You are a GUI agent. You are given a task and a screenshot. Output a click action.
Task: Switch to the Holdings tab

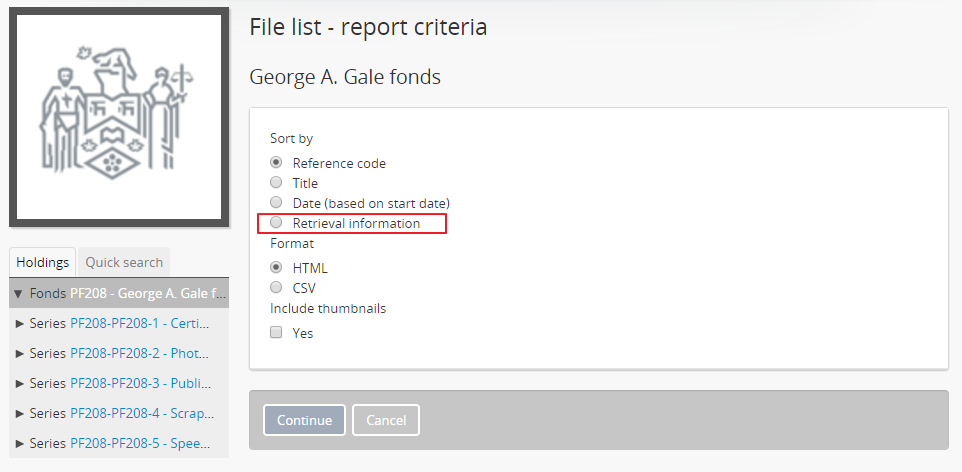(43, 262)
